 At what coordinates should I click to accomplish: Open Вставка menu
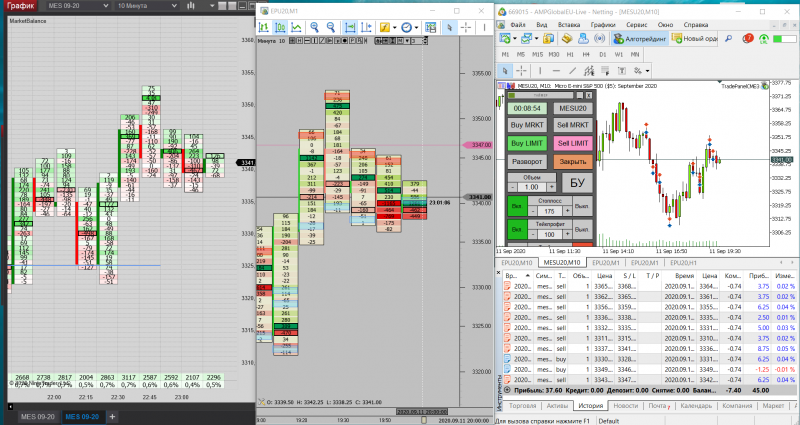pos(569,24)
